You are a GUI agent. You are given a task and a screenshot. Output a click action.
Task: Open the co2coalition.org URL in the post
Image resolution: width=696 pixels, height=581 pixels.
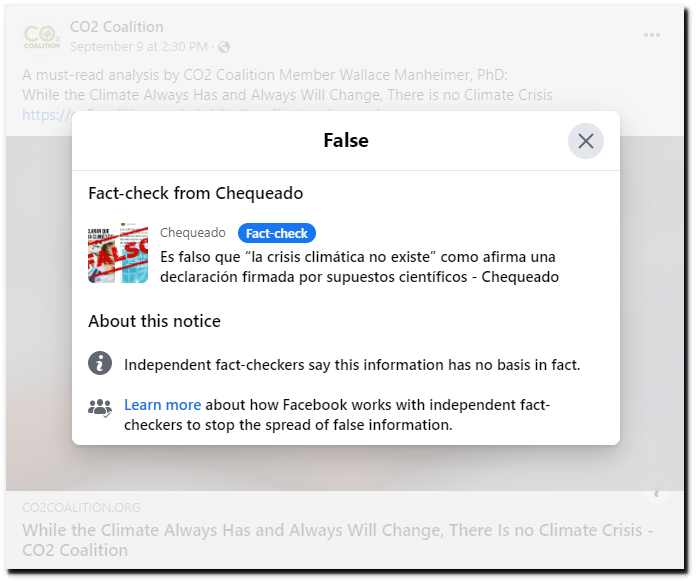click(x=47, y=115)
